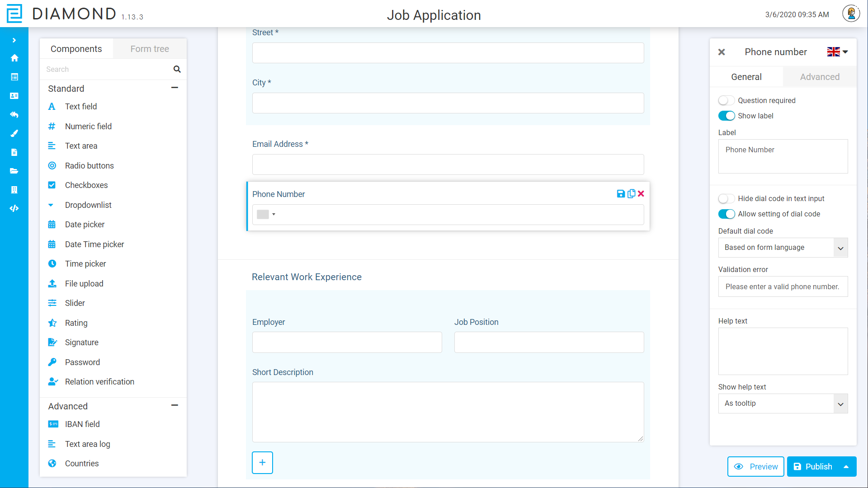The width and height of the screenshot is (868, 488).
Task: Open the Home view from the sidebar
Action: point(14,58)
